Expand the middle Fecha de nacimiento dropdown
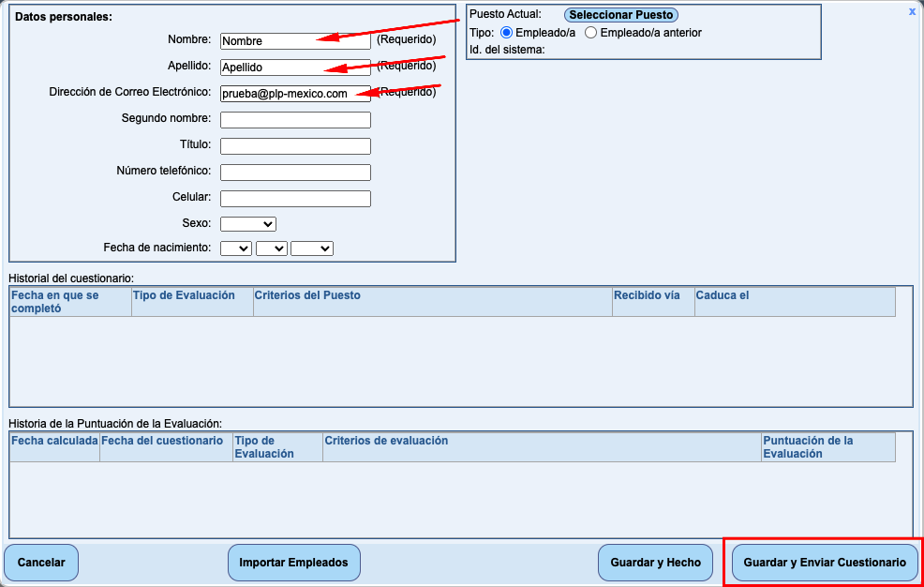 (272, 248)
